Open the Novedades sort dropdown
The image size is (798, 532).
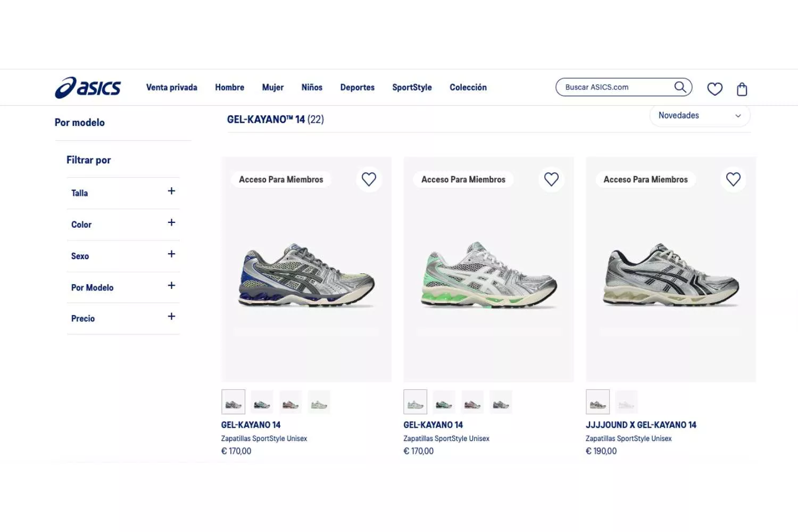coord(700,115)
